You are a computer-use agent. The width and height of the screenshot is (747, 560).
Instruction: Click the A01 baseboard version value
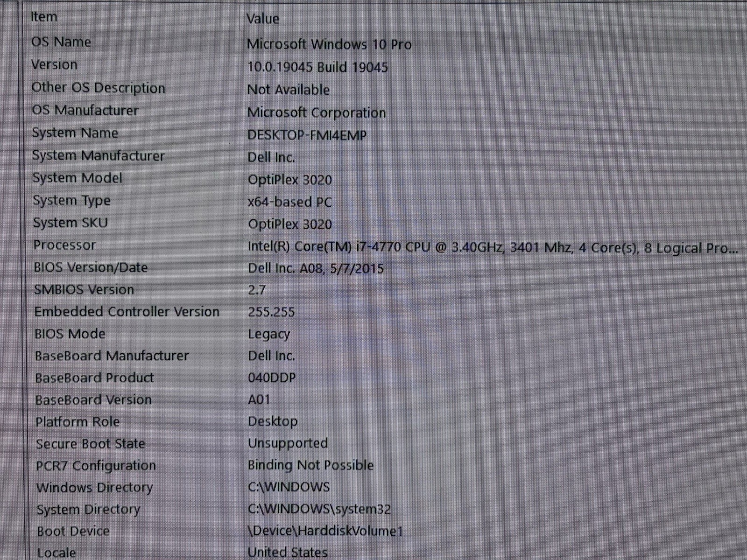(x=259, y=399)
